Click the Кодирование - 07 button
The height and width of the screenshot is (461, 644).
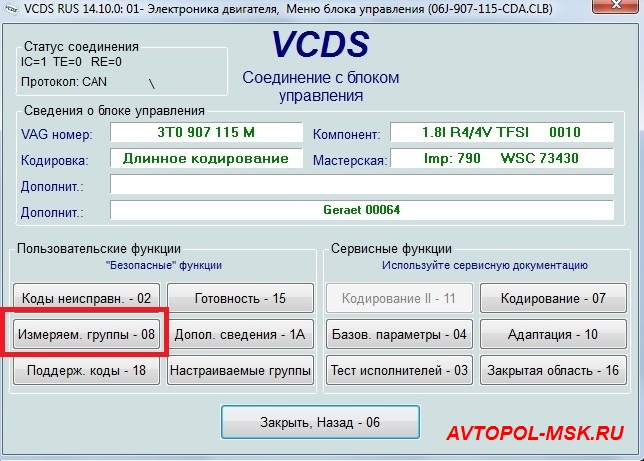[x=553, y=298]
